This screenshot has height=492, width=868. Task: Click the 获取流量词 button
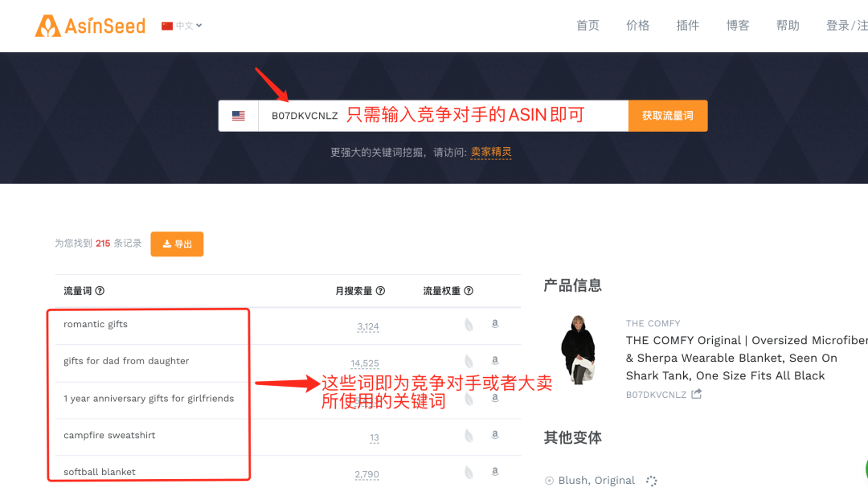[666, 115]
